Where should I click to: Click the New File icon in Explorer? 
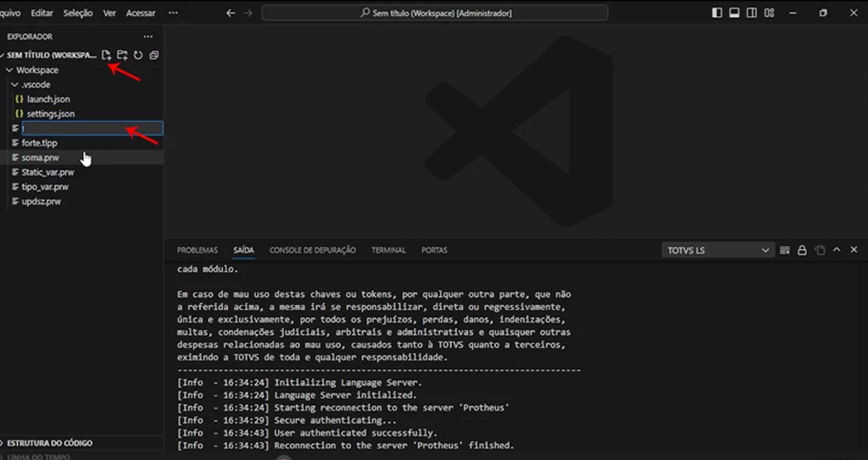click(x=106, y=55)
